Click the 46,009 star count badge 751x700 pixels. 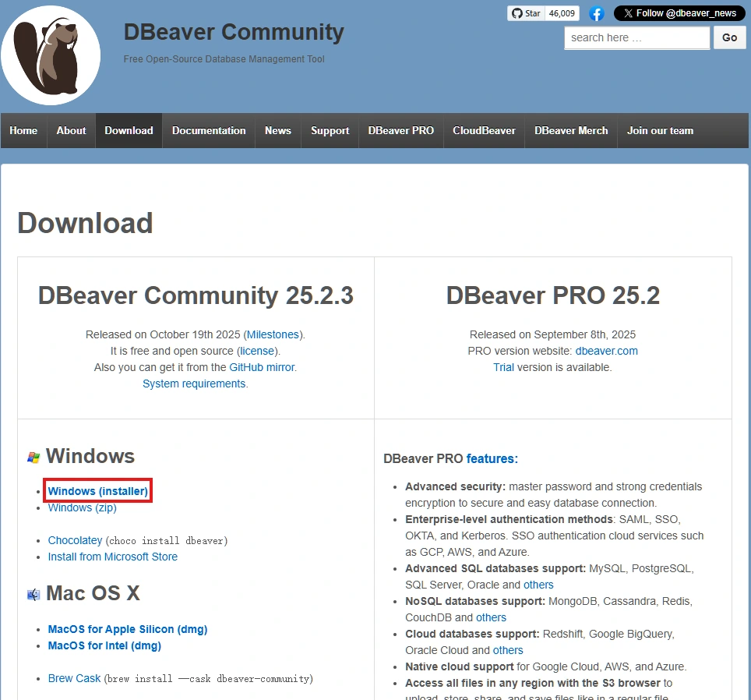click(562, 13)
